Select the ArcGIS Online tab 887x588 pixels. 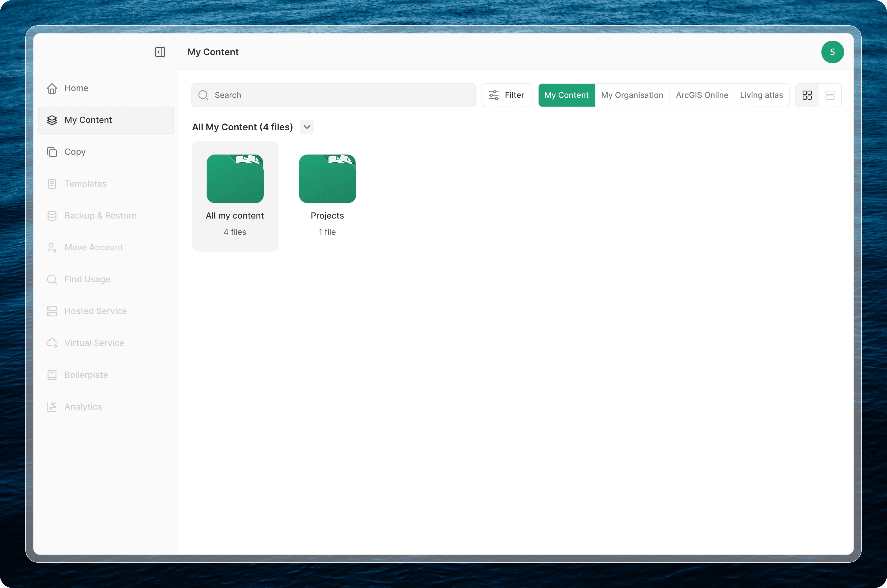pos(702,95)
